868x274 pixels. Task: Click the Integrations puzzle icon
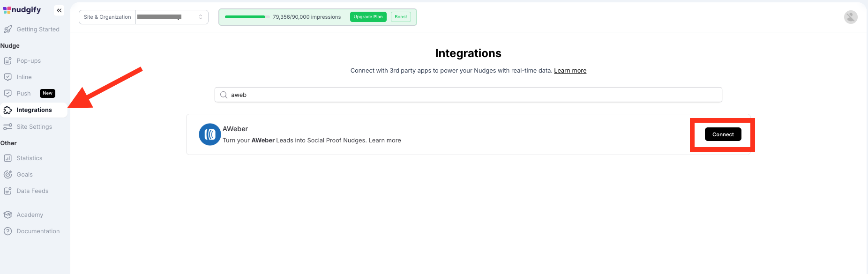[7, 110]
